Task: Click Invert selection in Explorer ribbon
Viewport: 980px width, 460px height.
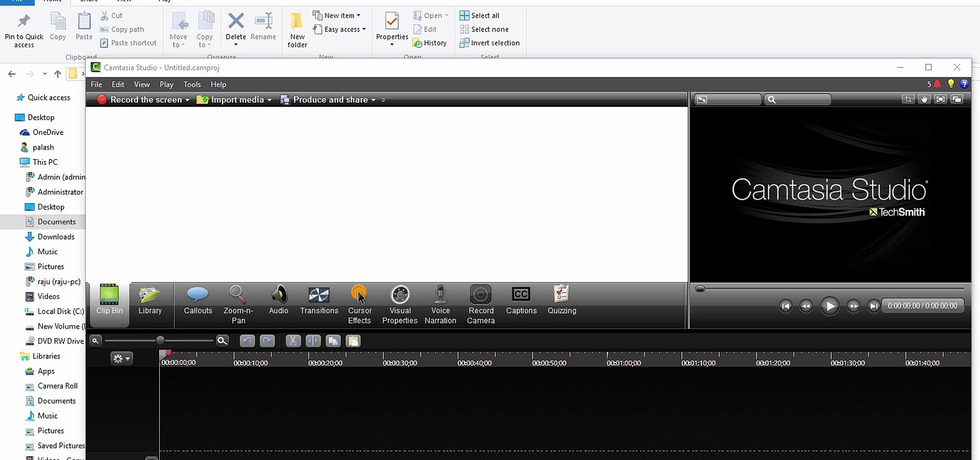Action: pos(490,43)
